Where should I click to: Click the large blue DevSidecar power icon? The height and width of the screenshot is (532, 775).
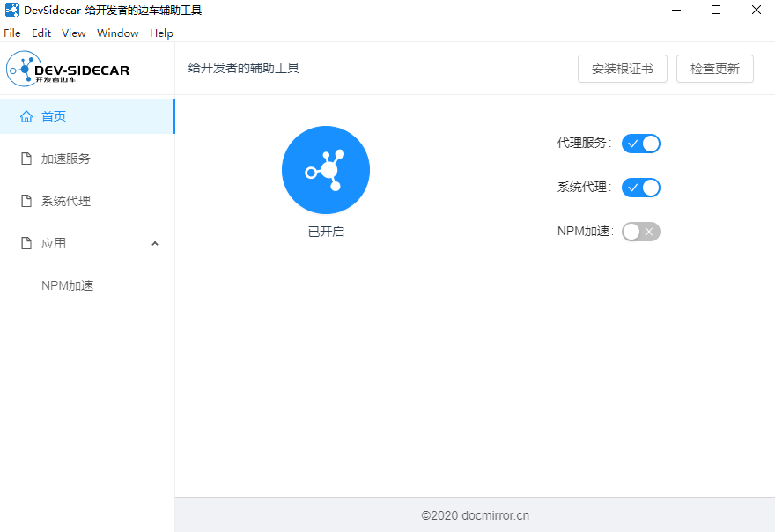click(325, 170)
